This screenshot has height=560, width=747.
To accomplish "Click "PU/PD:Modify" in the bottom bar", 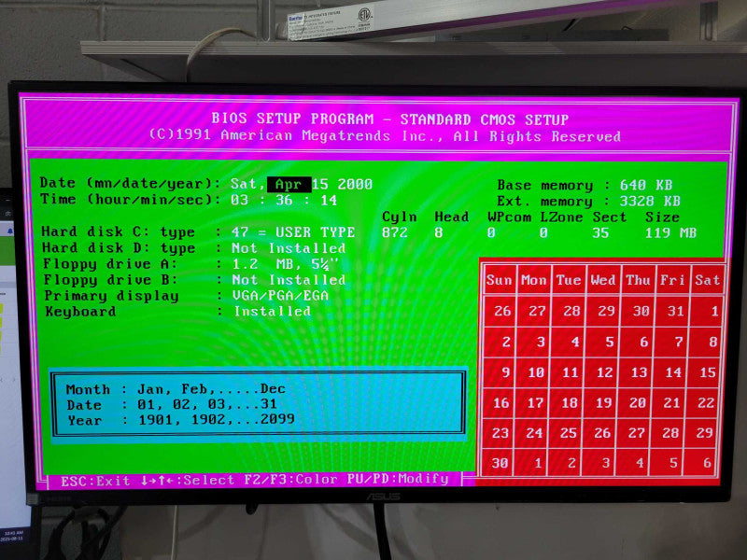I will point(398,479).
